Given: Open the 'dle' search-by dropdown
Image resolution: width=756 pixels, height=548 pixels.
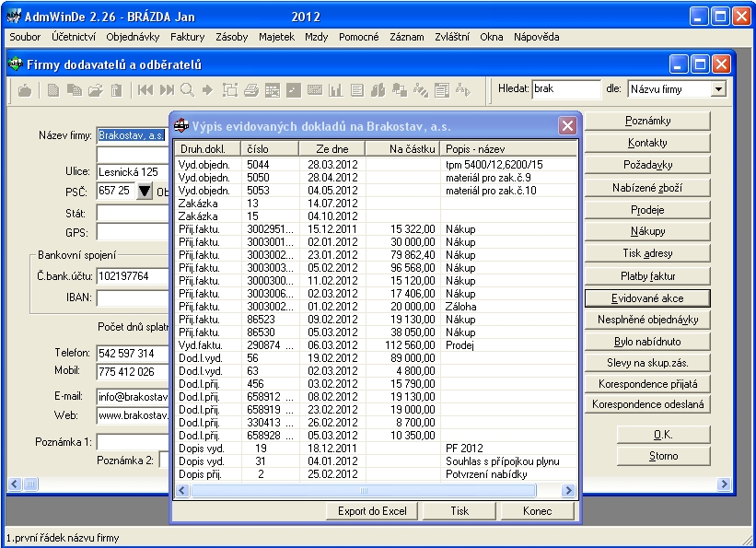Looking at the screenshot, I should tap(718, 89).
